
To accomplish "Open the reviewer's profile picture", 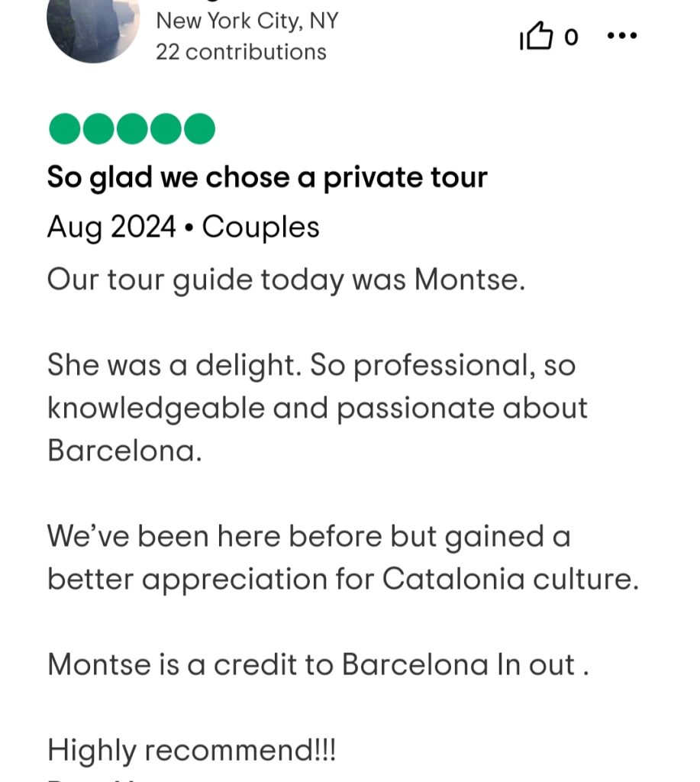I will click(x=93, y=27).
